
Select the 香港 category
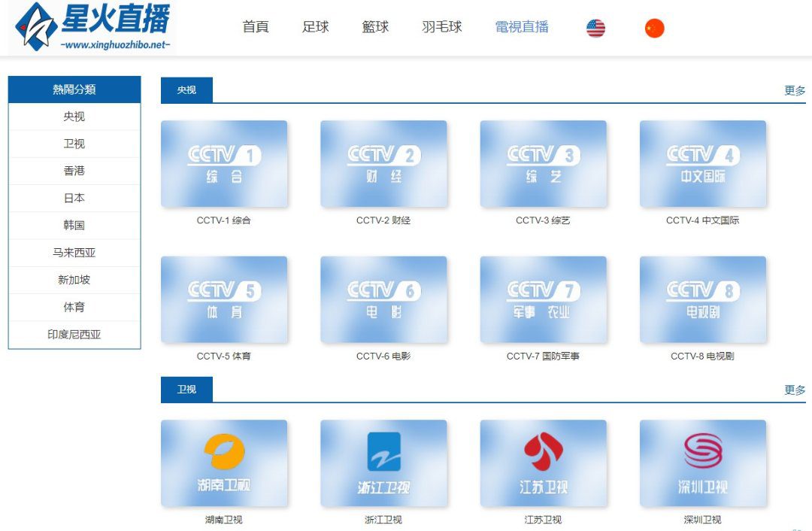pos(74,171)
